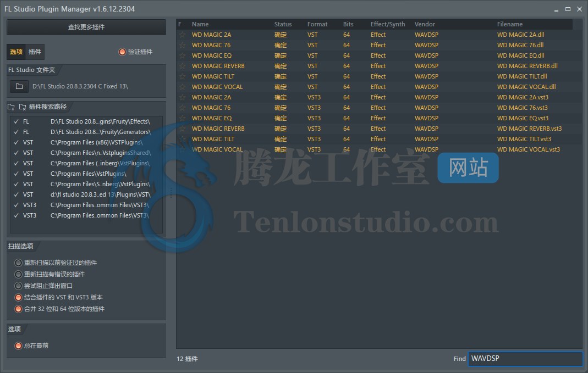
Task: Select the WD MAGIC VOCAL.vst3 filename
Action: tap(529, 149)
